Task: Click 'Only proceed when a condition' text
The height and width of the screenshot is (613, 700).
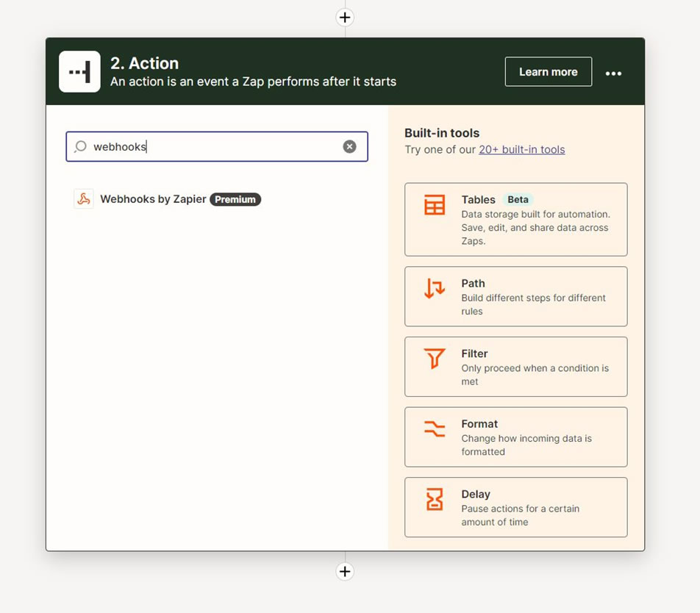Action: click(535, 375)
